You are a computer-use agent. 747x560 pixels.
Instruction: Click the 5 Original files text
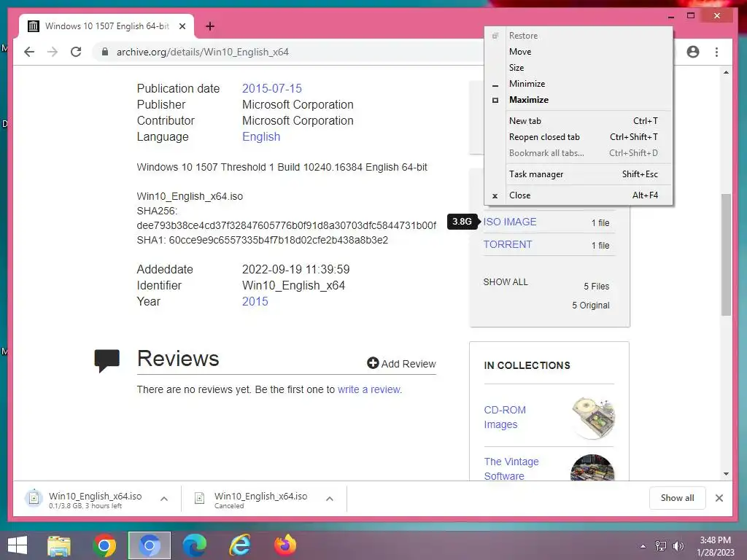[x=591, y=306]
